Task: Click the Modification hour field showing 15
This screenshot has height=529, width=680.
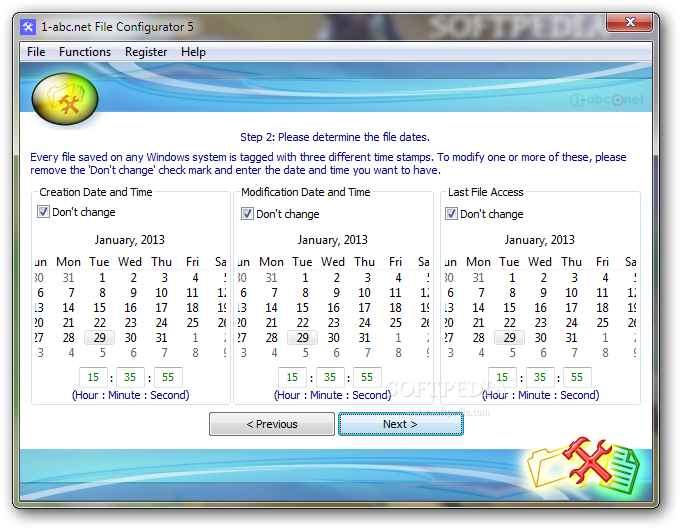Action: click(292, 377)
